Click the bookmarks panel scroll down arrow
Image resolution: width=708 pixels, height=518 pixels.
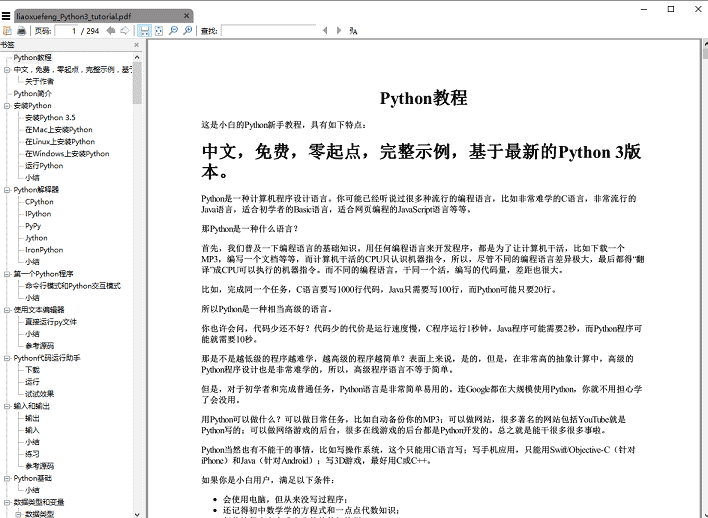pos(137,514)
